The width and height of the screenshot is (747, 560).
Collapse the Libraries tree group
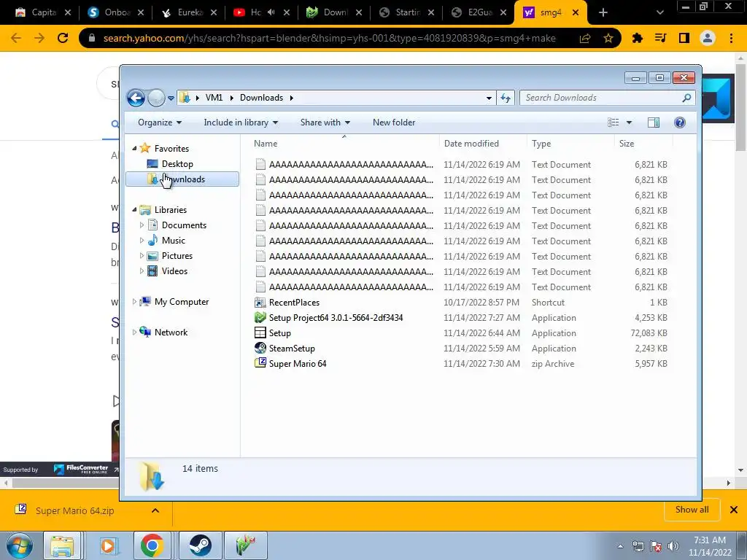click(x=134, y=209)
